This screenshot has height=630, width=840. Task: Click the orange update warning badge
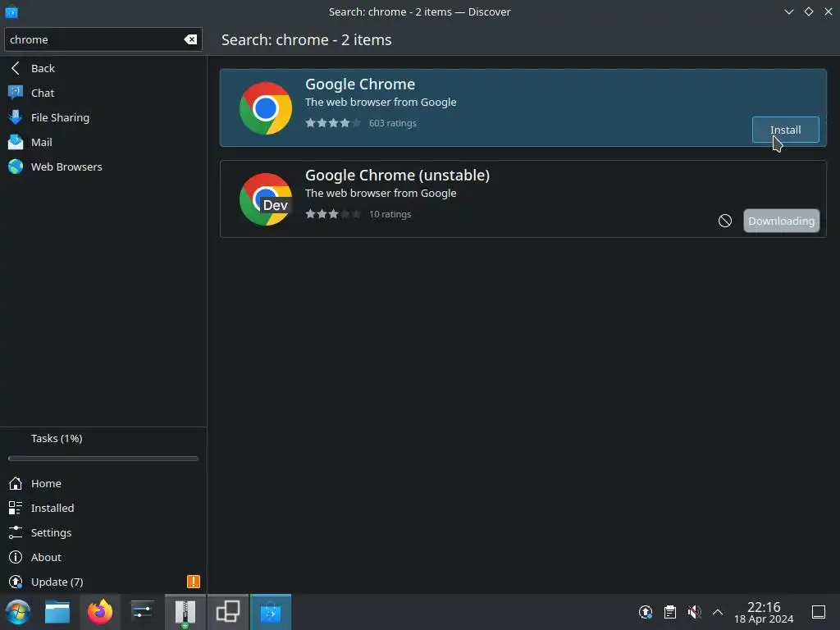[x=194, y=582]
